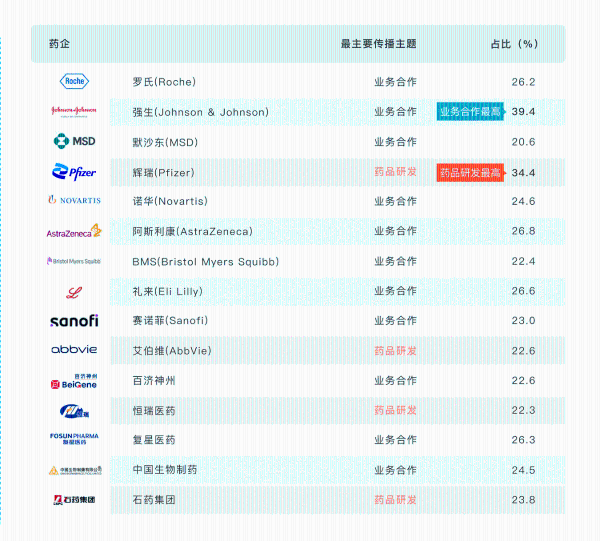This screenshot has width=600, height=541.
Task: Click the 百济神州 company name
Action: click(154, 381)
